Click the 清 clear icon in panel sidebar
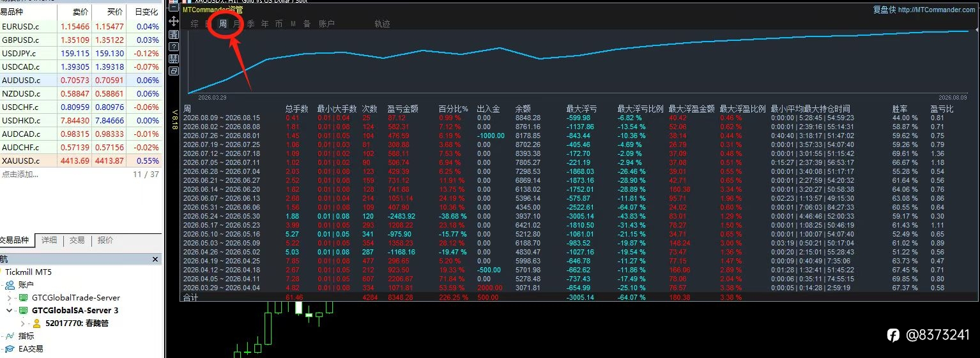 (x=174, y=35)
